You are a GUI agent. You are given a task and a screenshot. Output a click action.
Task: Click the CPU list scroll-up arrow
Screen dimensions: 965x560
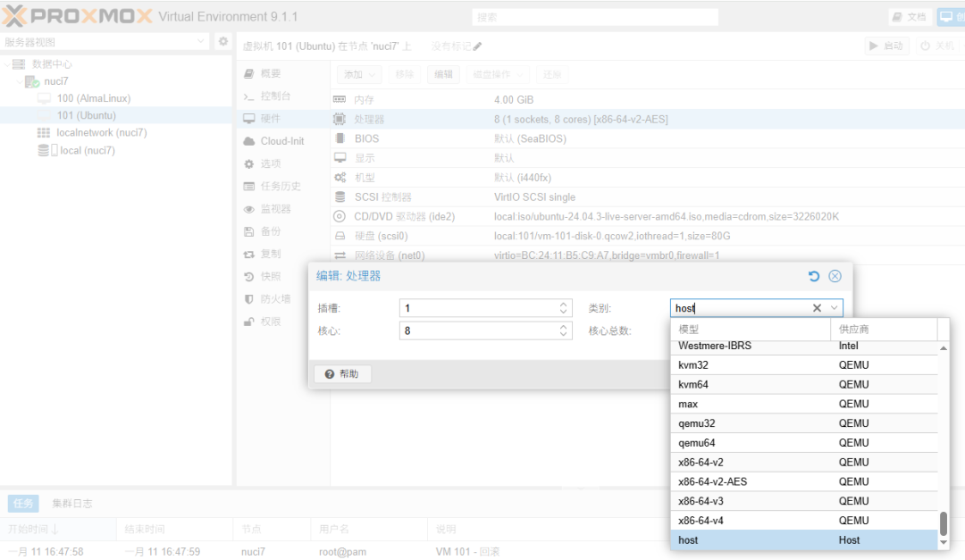pyautogui.click(x=943, y=348)
